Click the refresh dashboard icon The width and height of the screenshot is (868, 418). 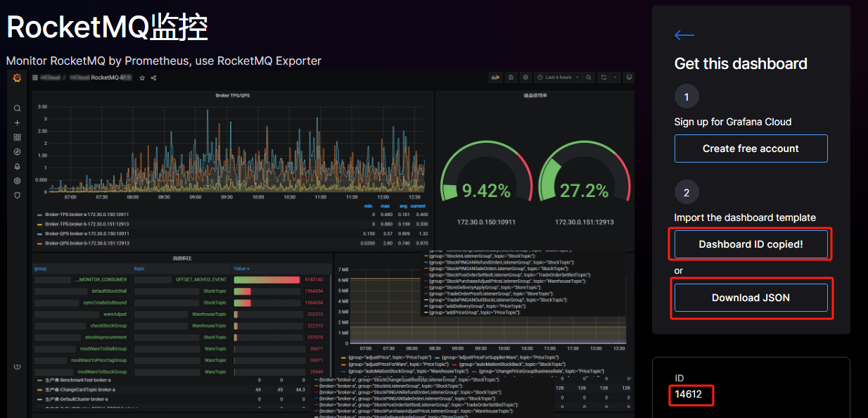pos(604,77)
